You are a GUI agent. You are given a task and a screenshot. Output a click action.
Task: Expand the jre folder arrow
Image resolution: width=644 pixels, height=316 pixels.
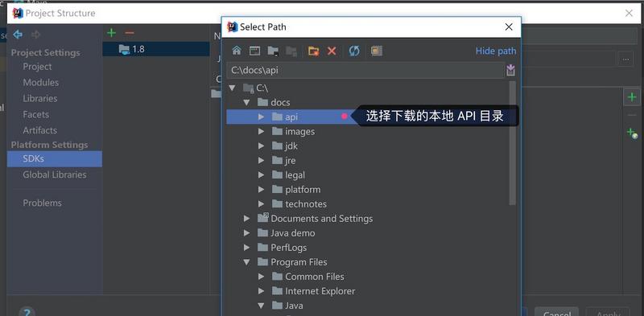pyautogui.click(x=261, y=161)
